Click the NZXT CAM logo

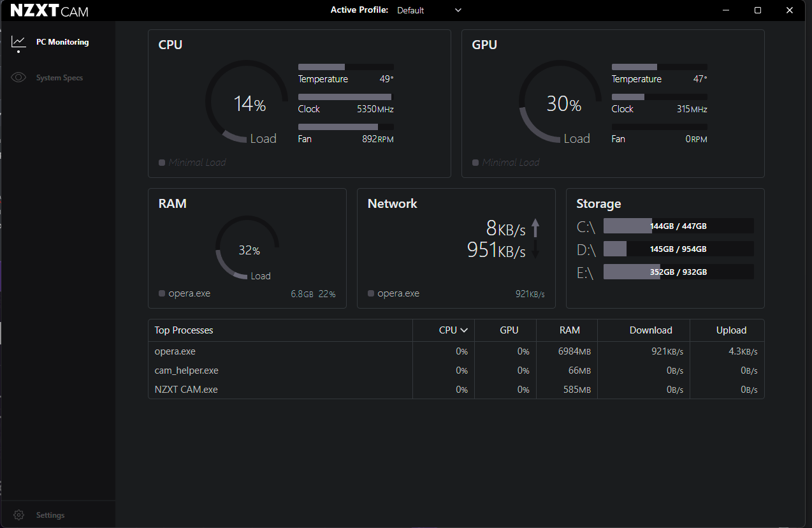click(49, 11)
